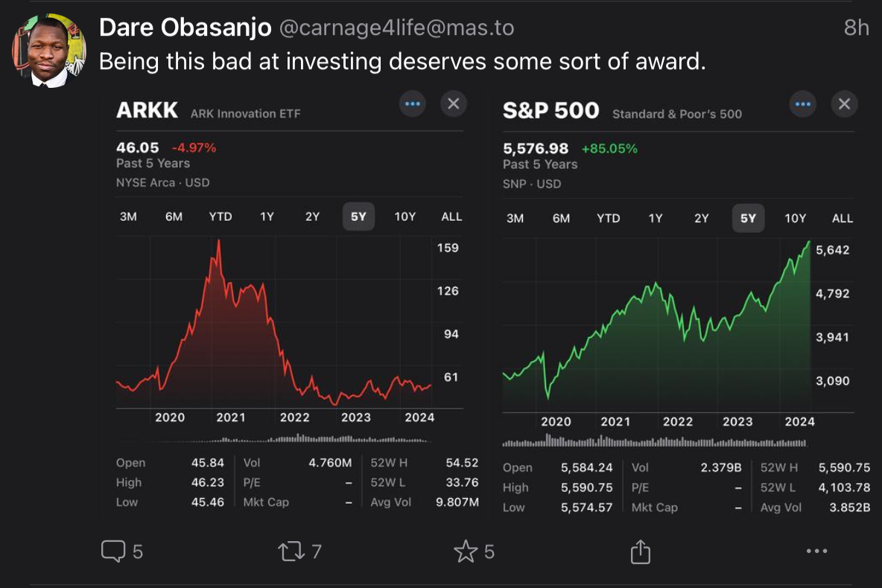Close the S&P 500 chart panel
The height and width of the screenshot is (588, 882).
[x=843, y=105]
